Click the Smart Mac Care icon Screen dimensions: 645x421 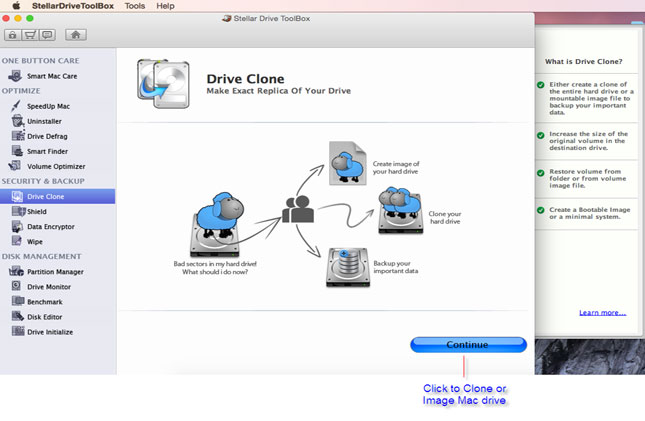coord(16,76)
